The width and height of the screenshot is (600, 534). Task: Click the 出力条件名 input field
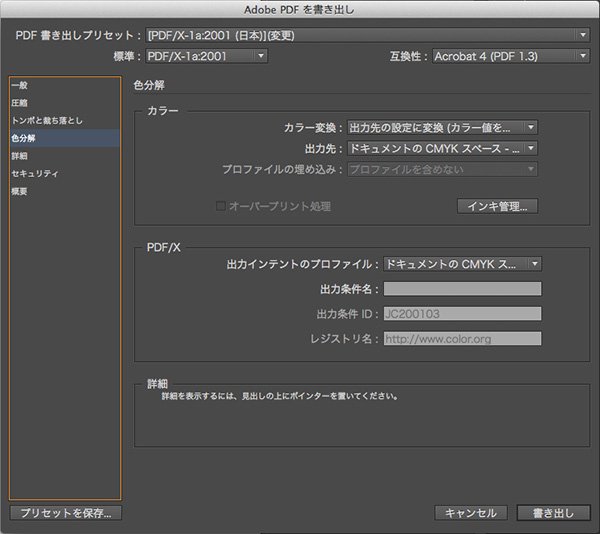pos(462,289)
